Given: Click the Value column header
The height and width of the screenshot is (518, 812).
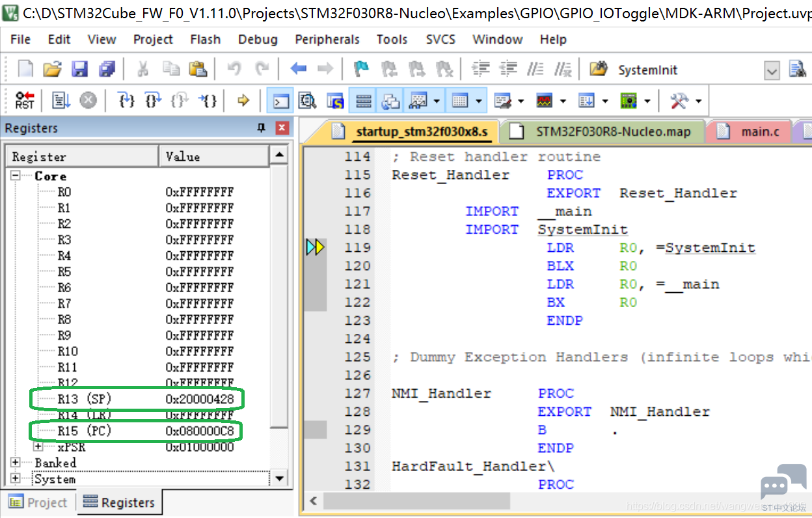Looking at the screenshot, I should pos(214,156).
